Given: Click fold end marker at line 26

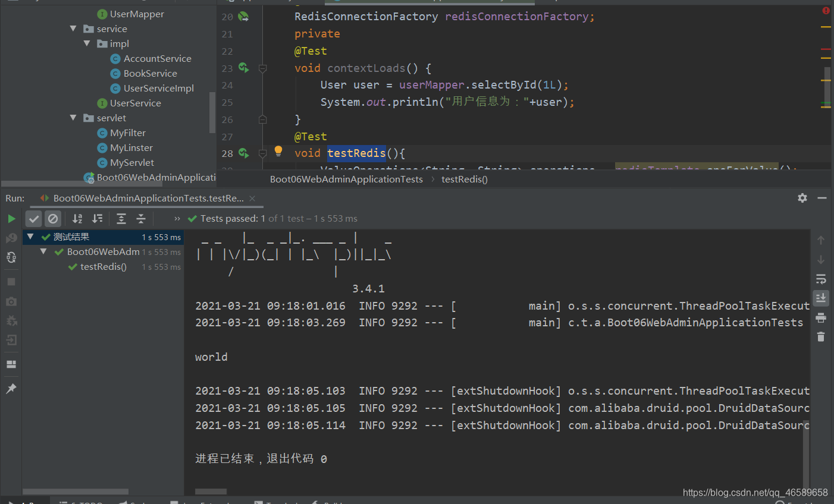Looking at the screenshot, I should point(263,119).
